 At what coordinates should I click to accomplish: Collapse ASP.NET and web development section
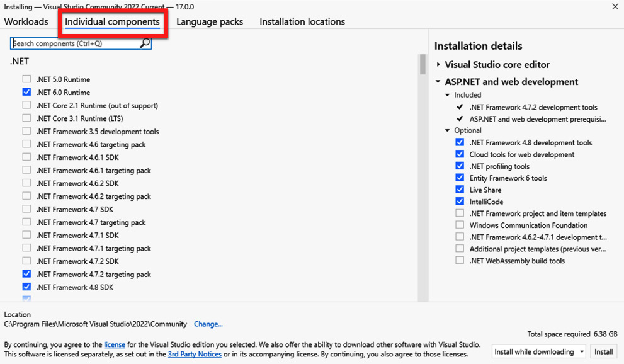click(x=438, y=81)
